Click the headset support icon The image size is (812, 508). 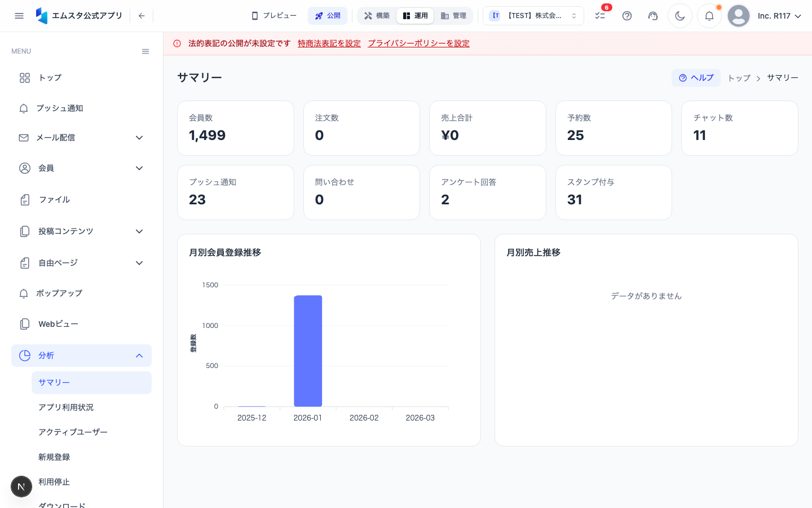pyautogui.click(x=653, y=16)
